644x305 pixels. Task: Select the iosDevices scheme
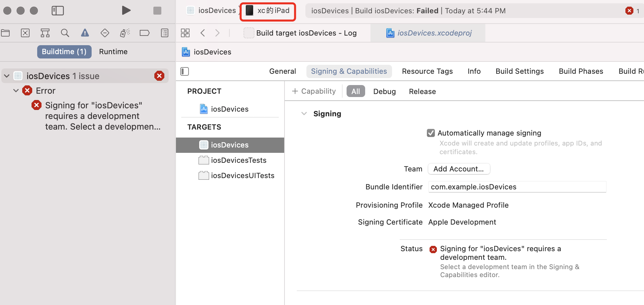tap(211, 11)
